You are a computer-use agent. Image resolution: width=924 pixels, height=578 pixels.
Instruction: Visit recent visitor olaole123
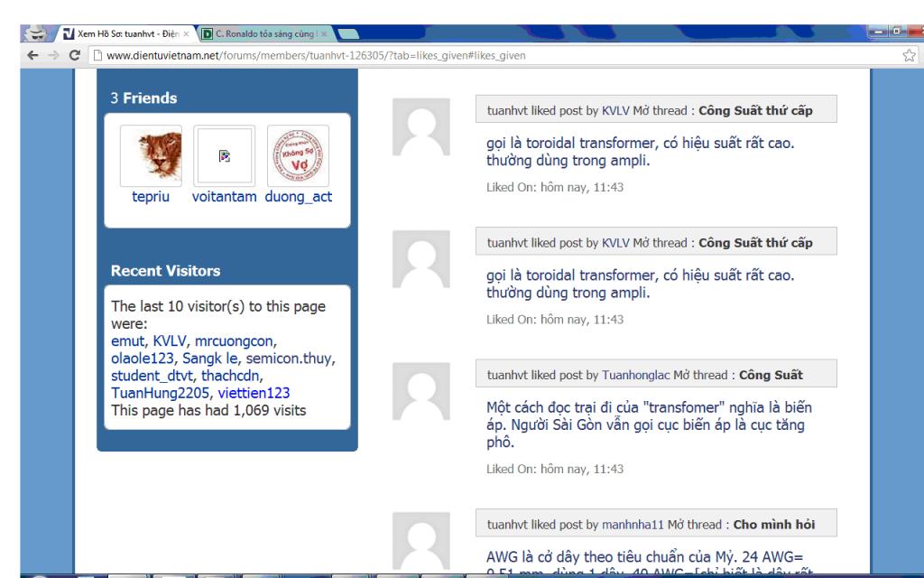142,358
